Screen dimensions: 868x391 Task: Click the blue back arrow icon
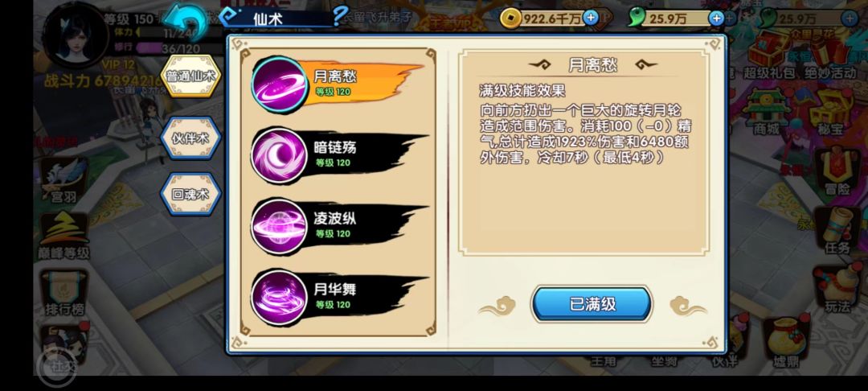[x=186, y=21]
